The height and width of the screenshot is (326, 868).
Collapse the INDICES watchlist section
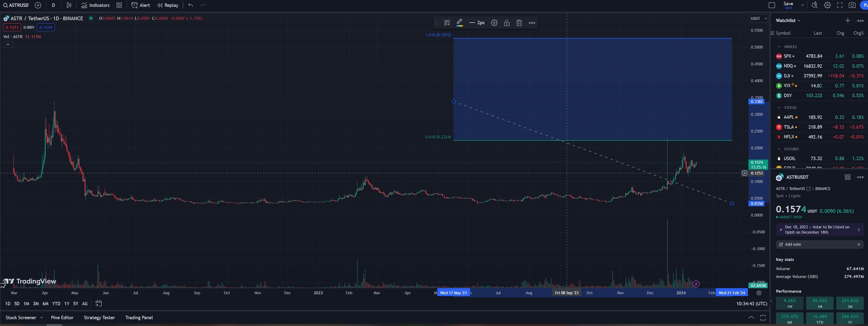(779, 46)
